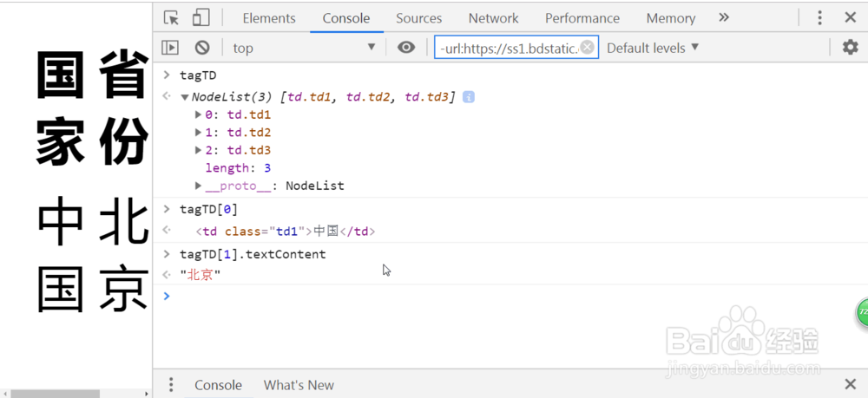Open console settings gear icon
The height and width of the screenshot is (398, 868).
click(x=851, y=48)
